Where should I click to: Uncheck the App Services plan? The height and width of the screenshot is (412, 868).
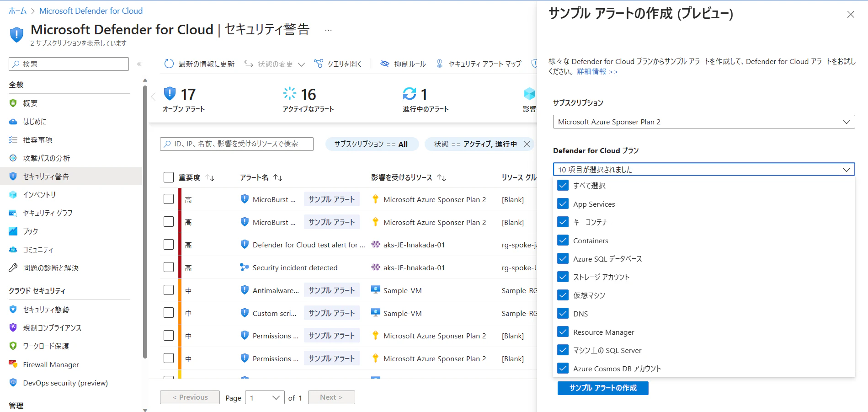pos(563,204)
